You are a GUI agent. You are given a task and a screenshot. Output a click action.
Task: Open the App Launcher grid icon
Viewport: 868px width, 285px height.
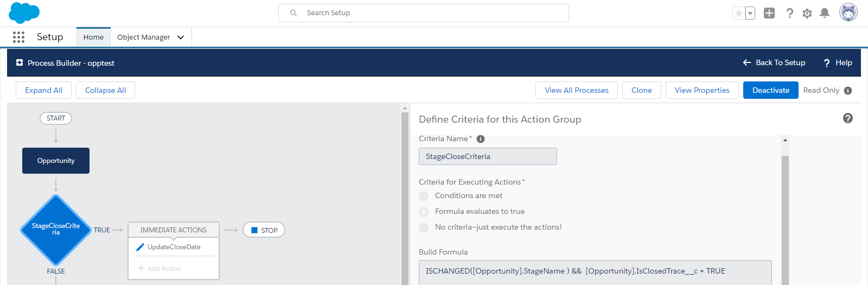point(18,37)
